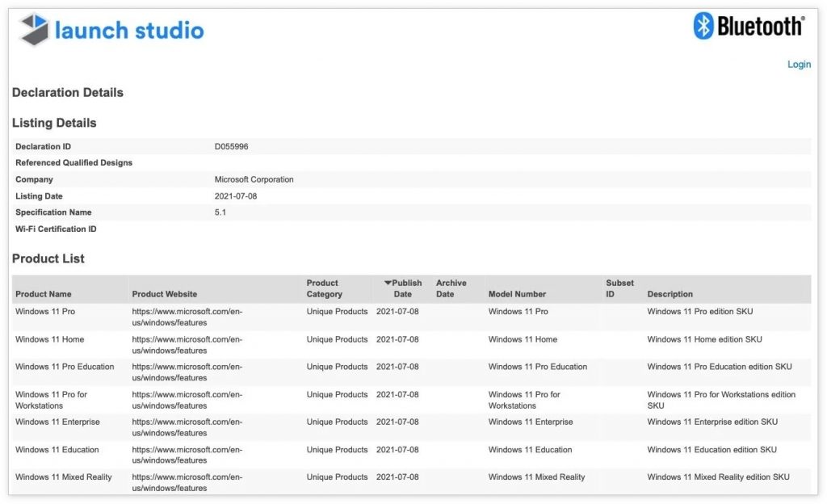
Task: Follow the Windows 11 Pro Education website URL
Action: pyautogui.click(x=187, y=372)
